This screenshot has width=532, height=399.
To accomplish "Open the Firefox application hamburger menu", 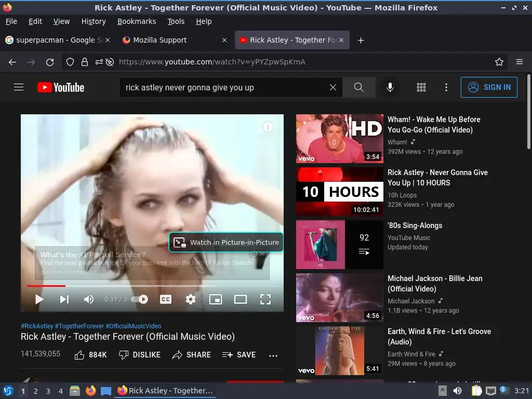I will pos(520,62).
